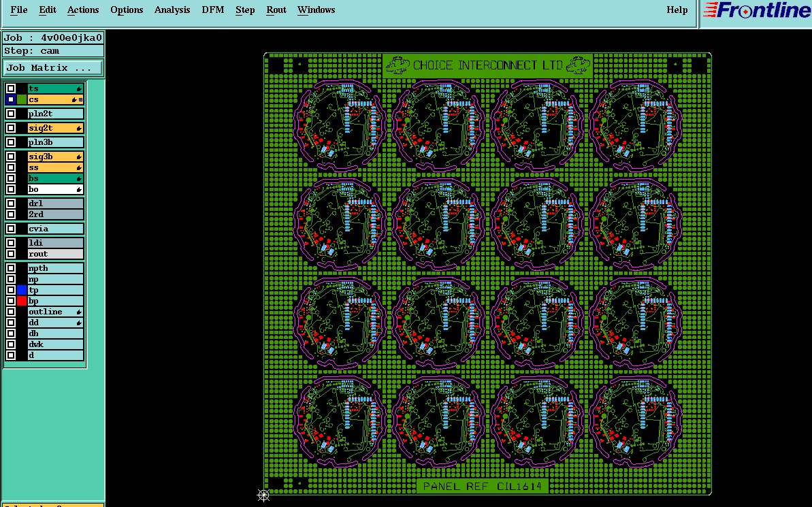The height and width of the screenshot is (507, 812).
Task: Toggle the cvia layer display checkbox
Action: point(11,229)
